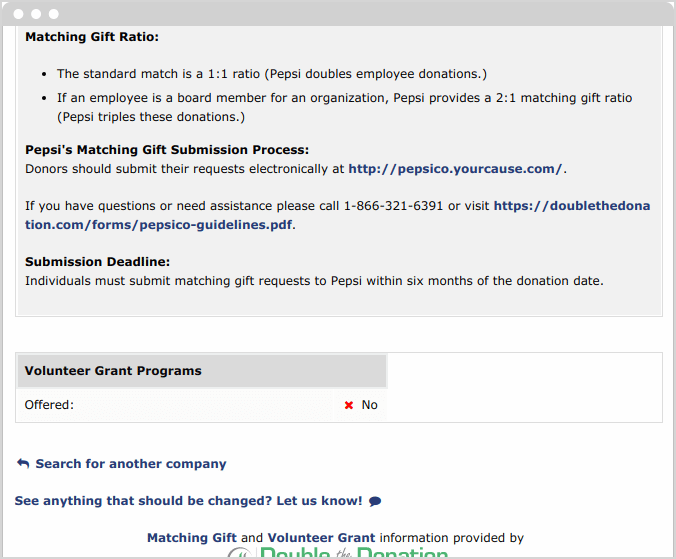Select the Volunteer Grant Programs header
The image size is (676, 559).
pyautogui.click(x=202, y=371)
